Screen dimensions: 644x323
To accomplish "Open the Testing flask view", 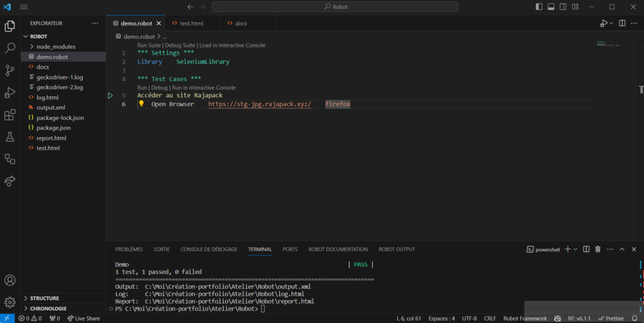I will pyautogui.click(x=10, y=137).
